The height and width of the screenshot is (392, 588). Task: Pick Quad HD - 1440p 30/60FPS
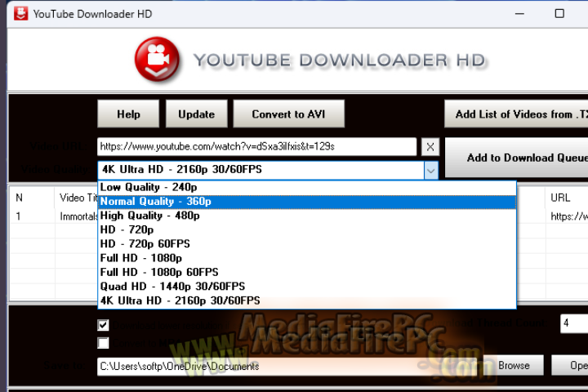pos(307,287)
